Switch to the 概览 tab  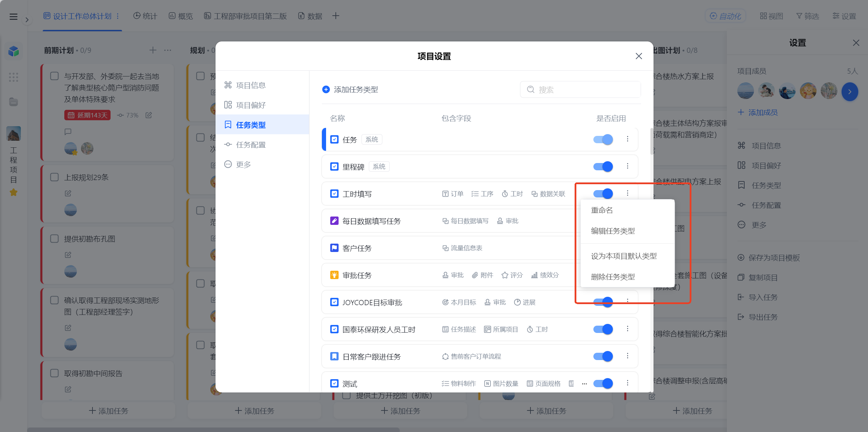(181, 16)
